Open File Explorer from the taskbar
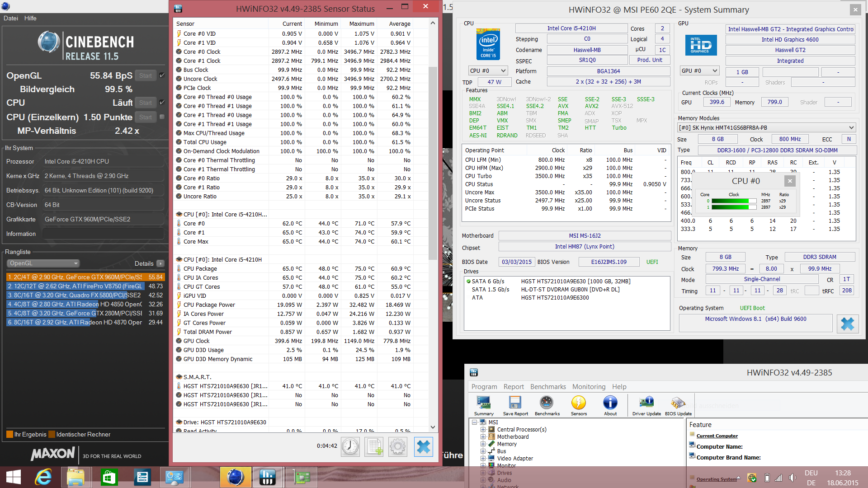The height and width of the screenshot is (488, 868). click(75, 477)
